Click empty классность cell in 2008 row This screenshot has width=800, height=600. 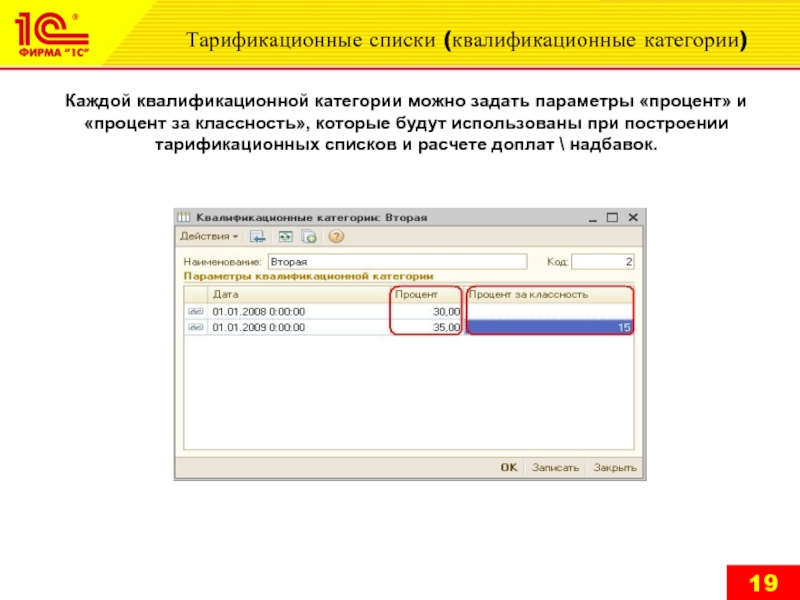550,311
